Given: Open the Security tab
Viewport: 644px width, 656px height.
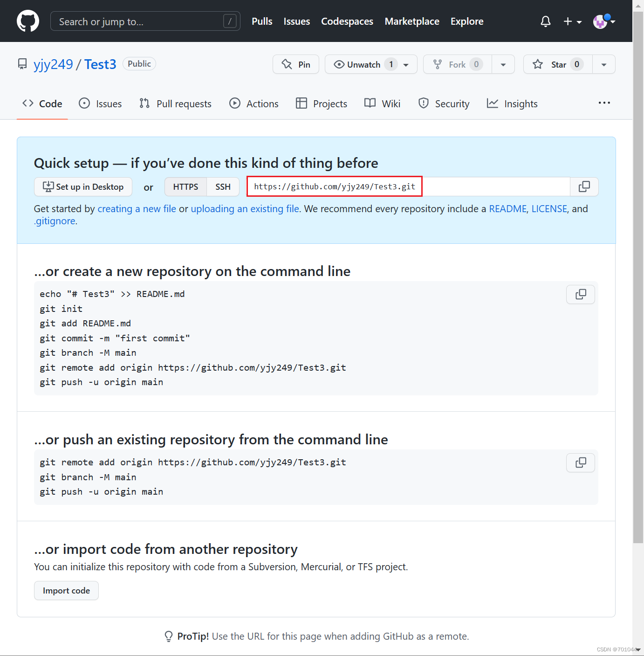Looking at the screenshot, I should tap(444, 104).
